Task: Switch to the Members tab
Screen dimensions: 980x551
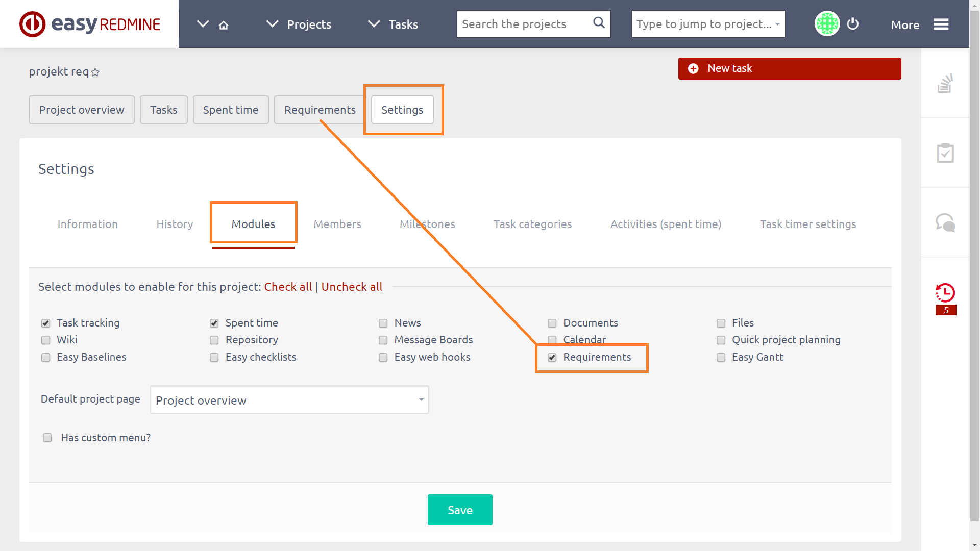Action: click(x=337, y=224)
